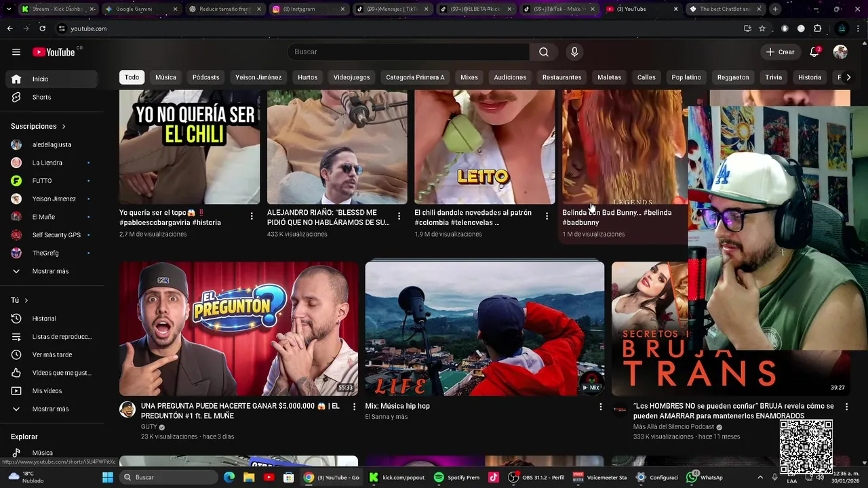Open Spotify Premium from the taskbar
Screen dimensions: 868x488
click(x=456, y=477)
